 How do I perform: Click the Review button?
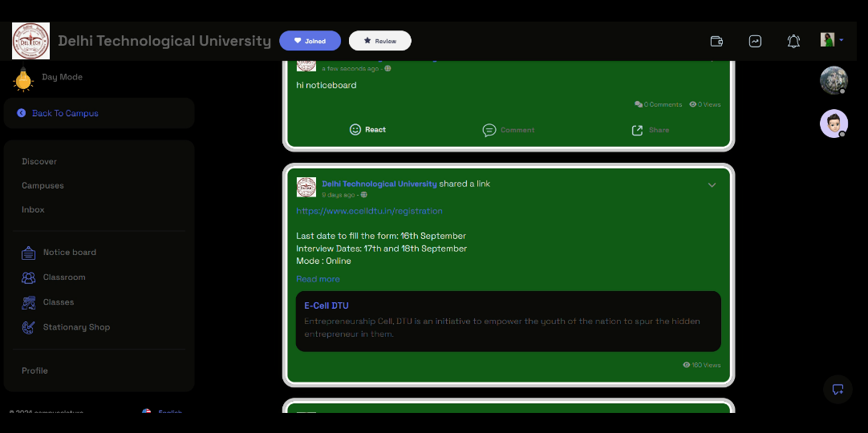(x=379, y=41)
